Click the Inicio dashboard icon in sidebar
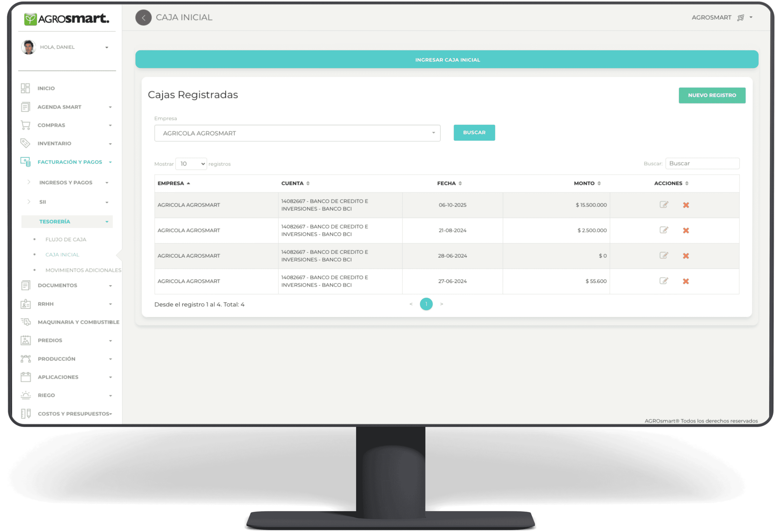The image size is (780, 532). [25, 88]
